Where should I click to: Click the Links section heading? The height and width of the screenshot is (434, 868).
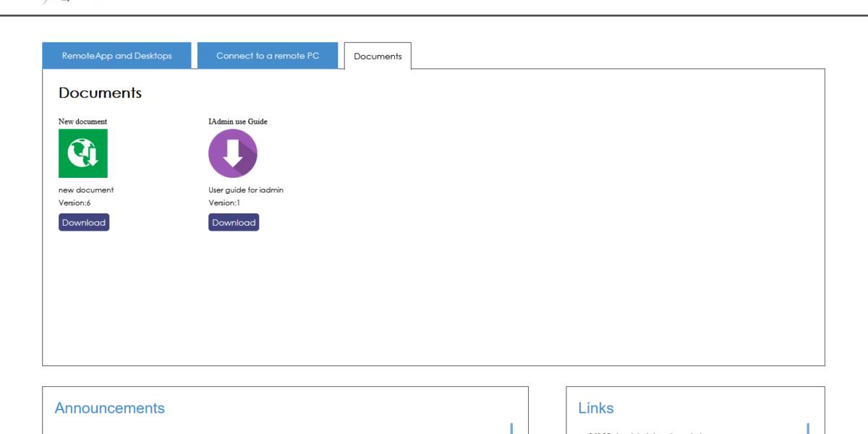pos(596,408)
